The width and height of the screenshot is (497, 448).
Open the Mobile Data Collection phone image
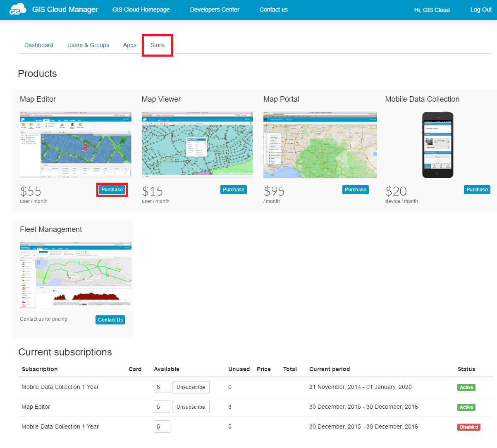437,145
